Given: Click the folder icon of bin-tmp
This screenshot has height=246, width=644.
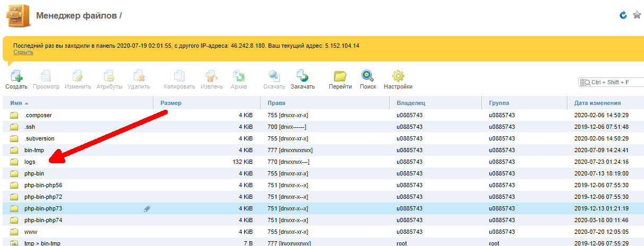Looking at the screenshot, I should pyautogui.click(x=14, y=150).
